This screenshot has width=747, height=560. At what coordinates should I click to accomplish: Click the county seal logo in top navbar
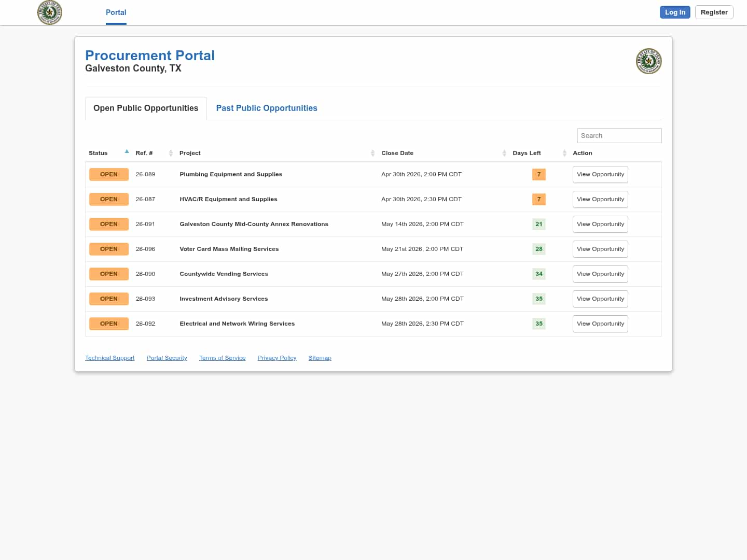(x=50, y=12)
